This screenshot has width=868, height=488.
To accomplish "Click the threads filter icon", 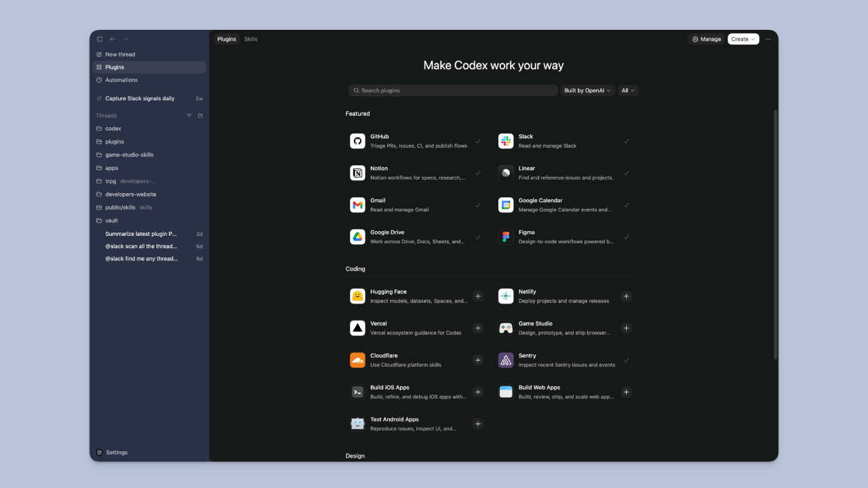I will pos(189,116).
